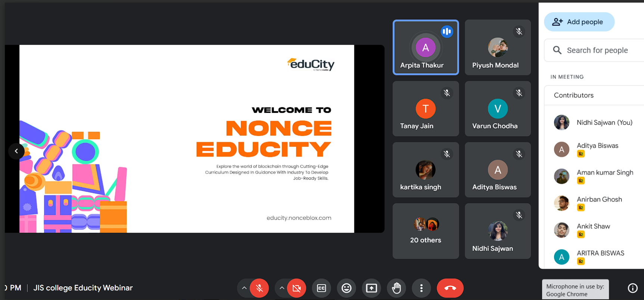
Task: Click muted mic badge under Ankit Shaw
Action: tap(581, 235)
